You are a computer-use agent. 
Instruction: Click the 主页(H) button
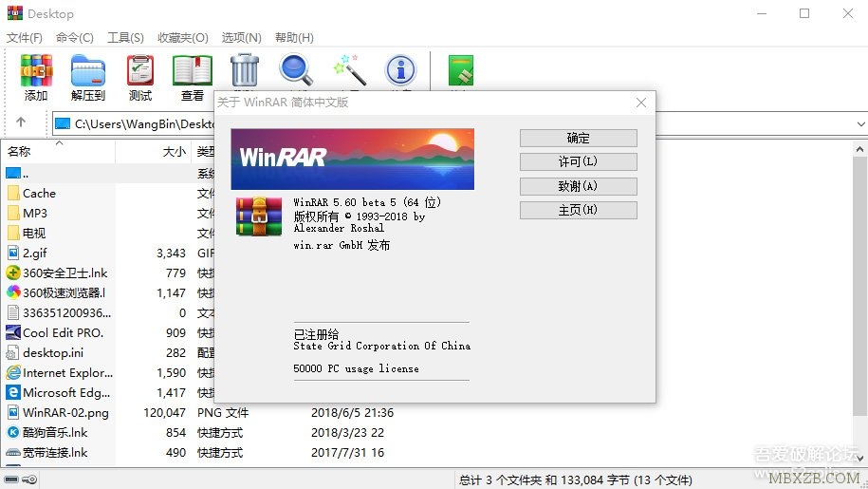point(578,210)
